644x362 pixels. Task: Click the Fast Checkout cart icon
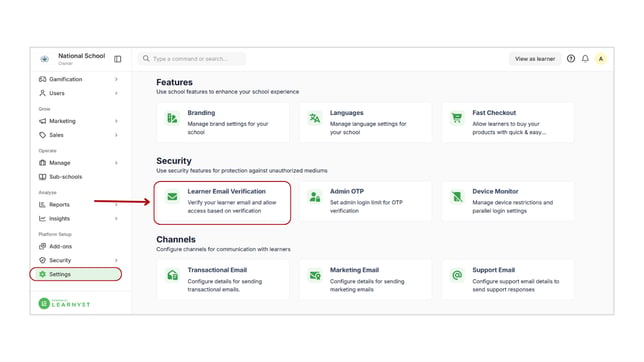point(457,118)
